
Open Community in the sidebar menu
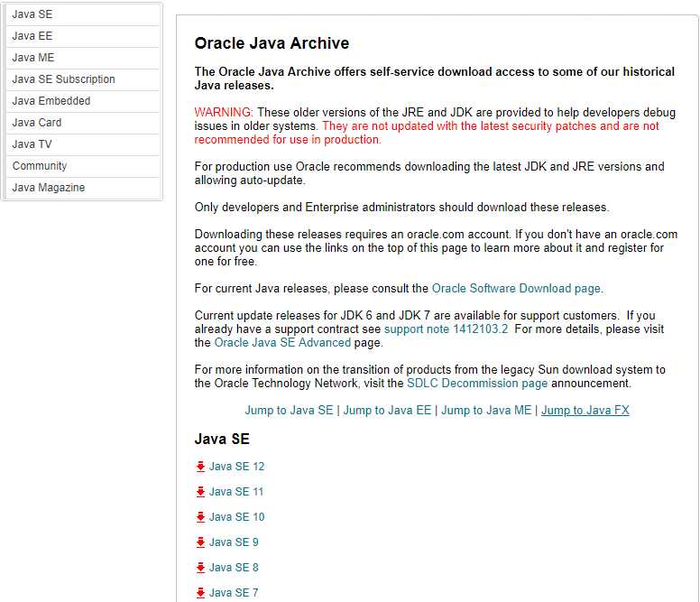pos(83,166)
